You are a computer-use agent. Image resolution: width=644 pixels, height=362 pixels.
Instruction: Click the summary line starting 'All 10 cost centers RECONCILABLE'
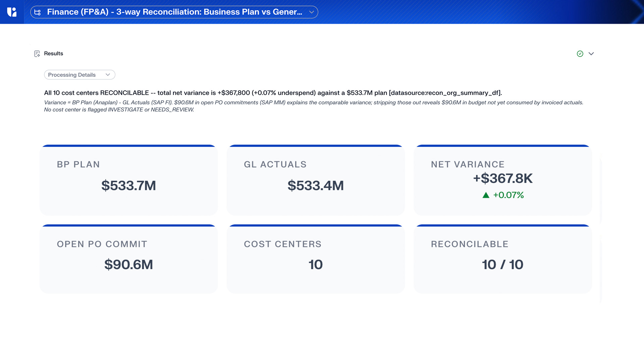(273, 93)
